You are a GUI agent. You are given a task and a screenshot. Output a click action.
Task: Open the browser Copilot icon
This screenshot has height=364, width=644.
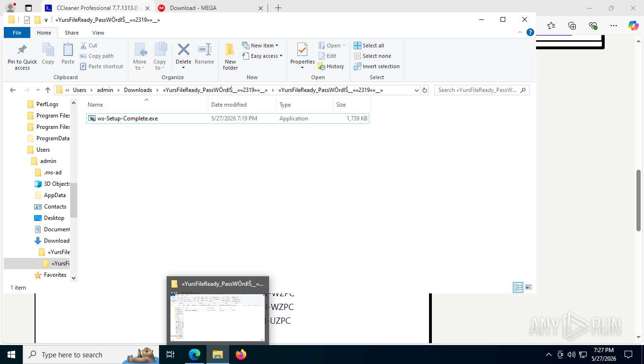634,26
